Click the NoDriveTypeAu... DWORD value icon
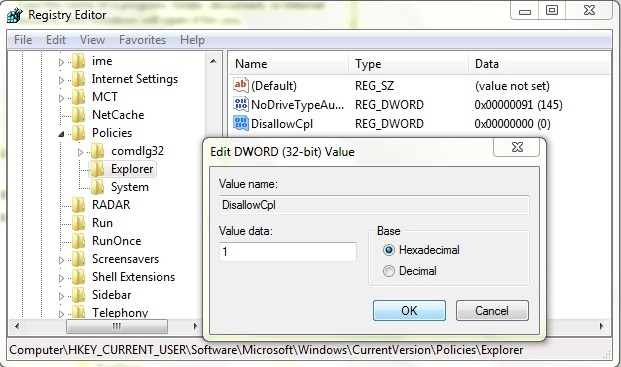The width and height of the screenshot is (621, 367). click(241, 104)
